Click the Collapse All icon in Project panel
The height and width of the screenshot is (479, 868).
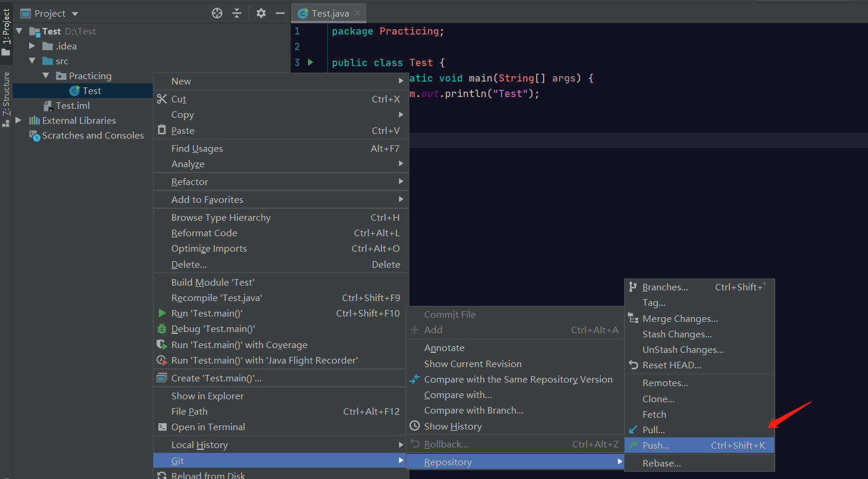(x=237, y=13)
